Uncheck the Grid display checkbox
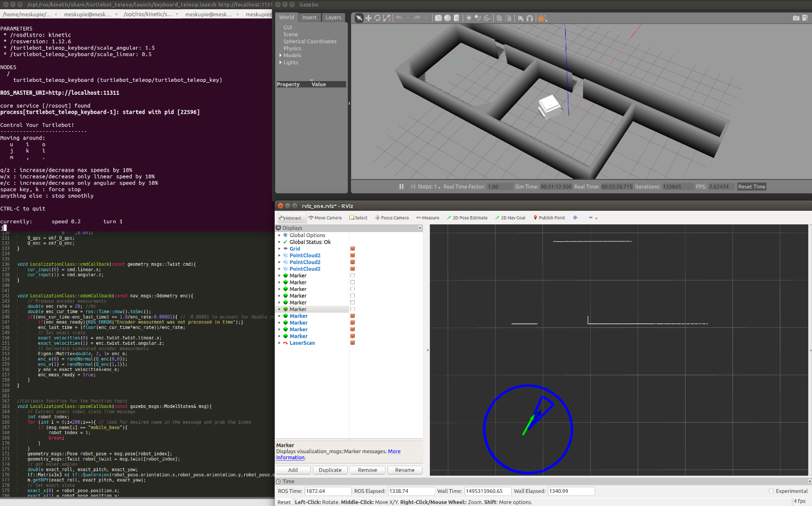The height and width of the screenshot is (506, 812). tap(353, 249)
